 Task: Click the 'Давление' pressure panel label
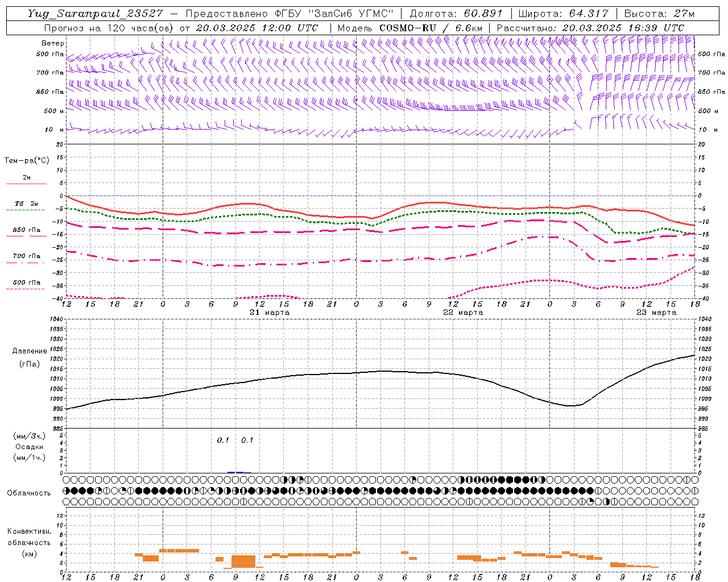click(30, 351)
